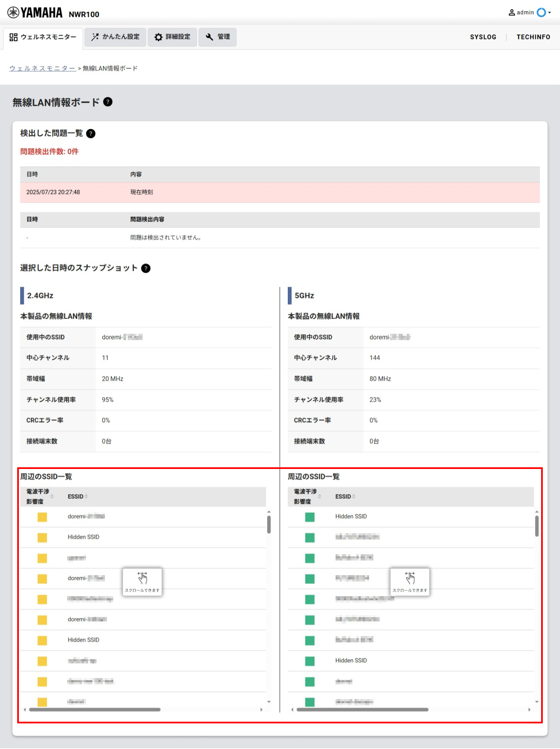Sort 2.4GHz list by 電波干渉影響度 arrows
The height and width of the screenshot is (749, 560).
[x=52, y=497]
